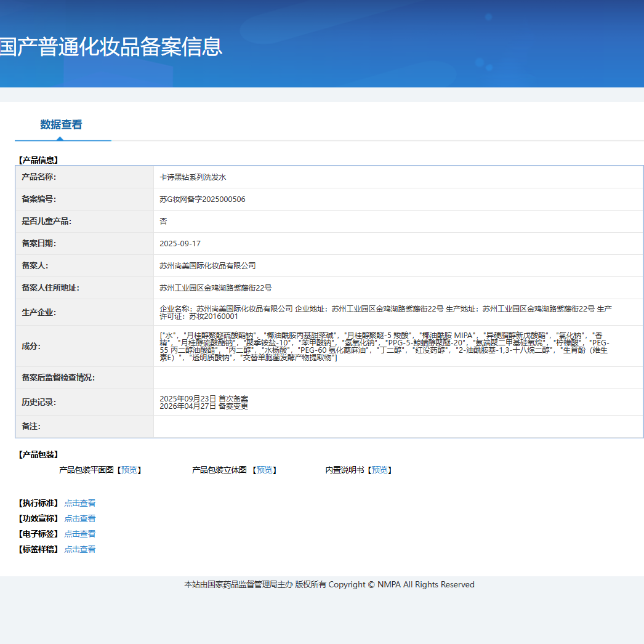Preview 产品包装立体图 link
The width and height of the screenshot is (644, 644).
[x=265, y=470]
